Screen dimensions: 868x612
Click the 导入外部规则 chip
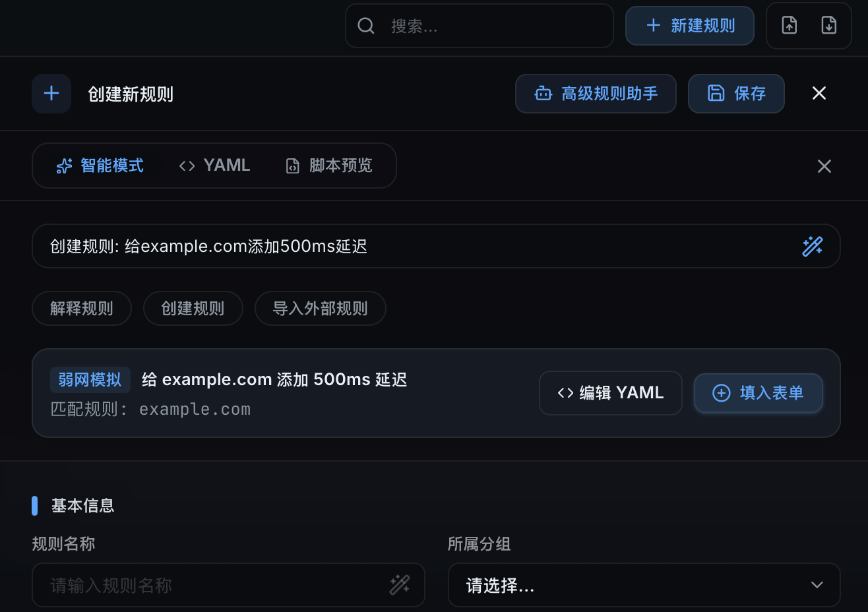pyautogui.click(x=320, y=308)
